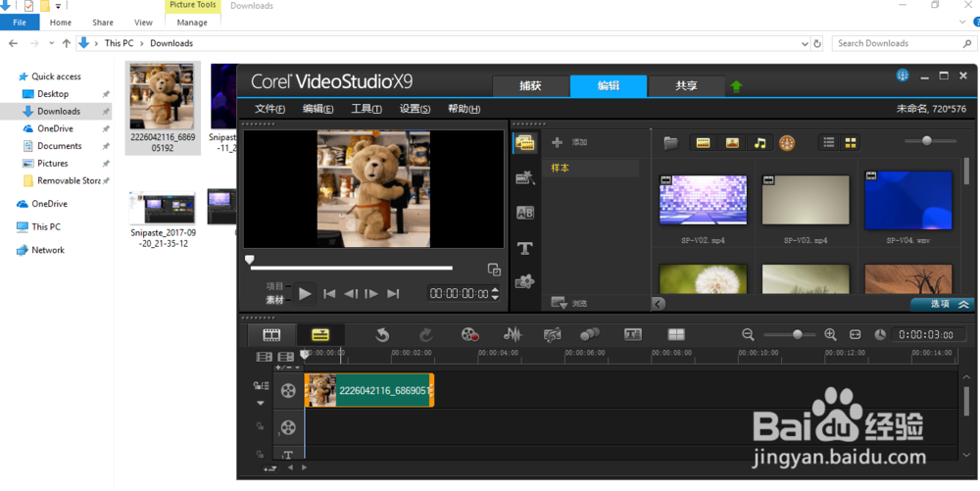The image size is (980, 491).
Task: Toggle show audio files filter in library
Action: tap(760, 143)
